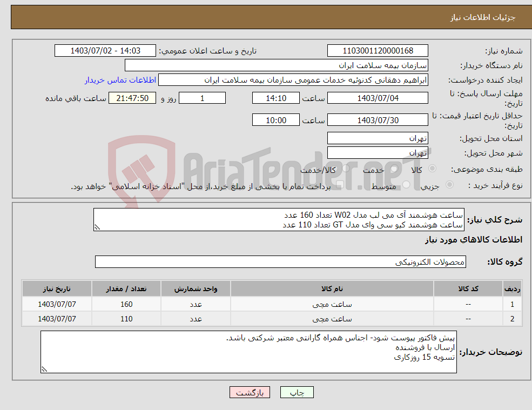The image size is (532, 410).
Task: Grab the buyer notes resize handle
Action: coord(44,369)
